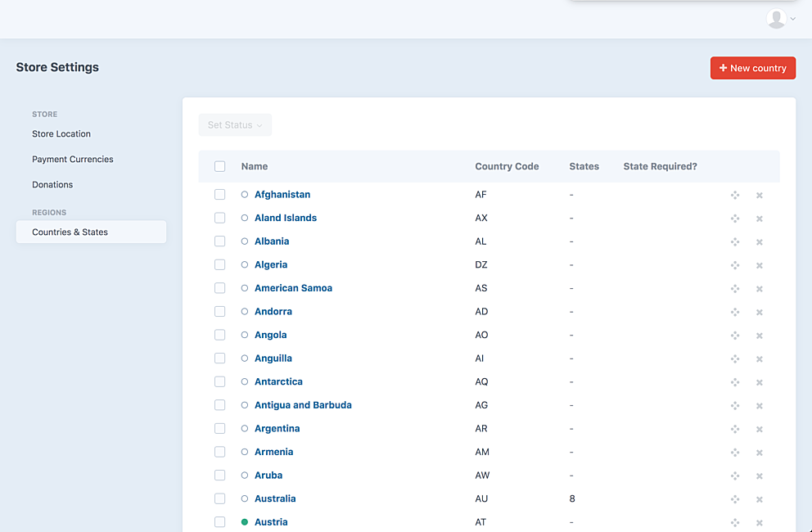This screenshot has height=532, width=812.
Task: Click the move handle for Aland Islands
Action: point(735,219)
